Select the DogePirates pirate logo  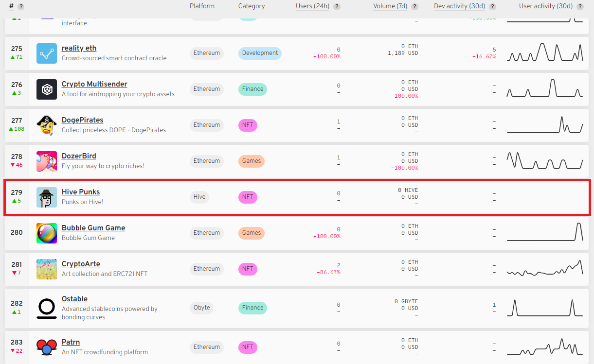coord(47,125)
